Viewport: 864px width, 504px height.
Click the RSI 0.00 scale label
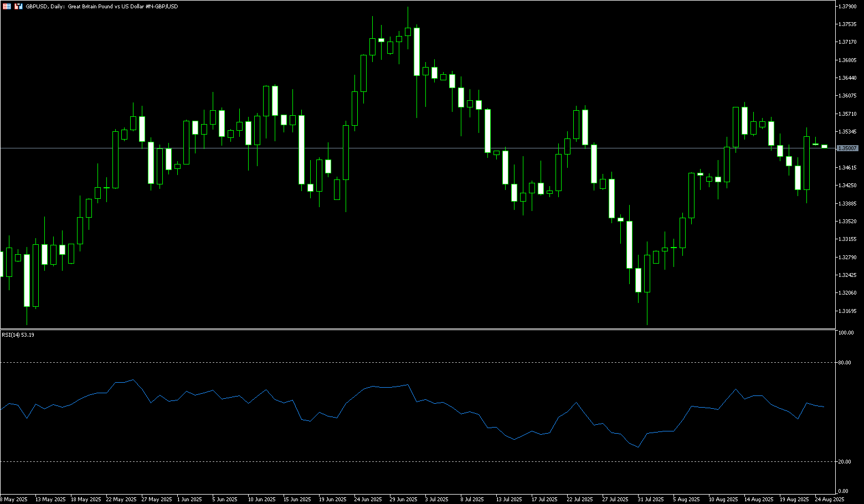tap(844, 491)
